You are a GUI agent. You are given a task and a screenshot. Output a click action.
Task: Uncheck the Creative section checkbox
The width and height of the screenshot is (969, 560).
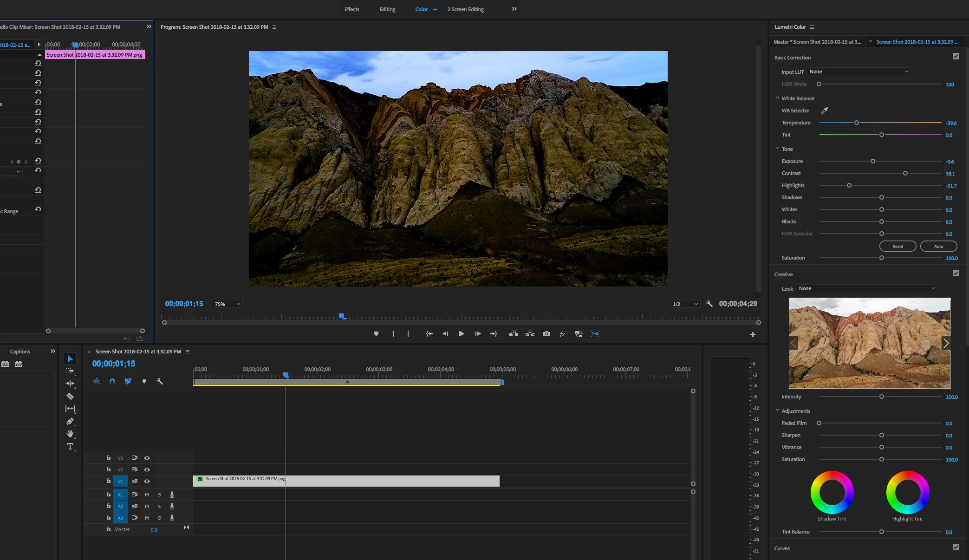tap(956, 273)
